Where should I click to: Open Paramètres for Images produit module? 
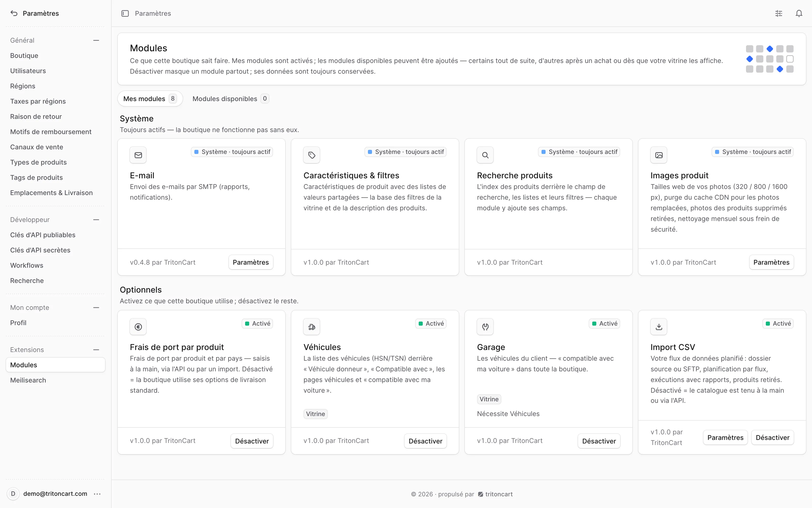point(771,262)
